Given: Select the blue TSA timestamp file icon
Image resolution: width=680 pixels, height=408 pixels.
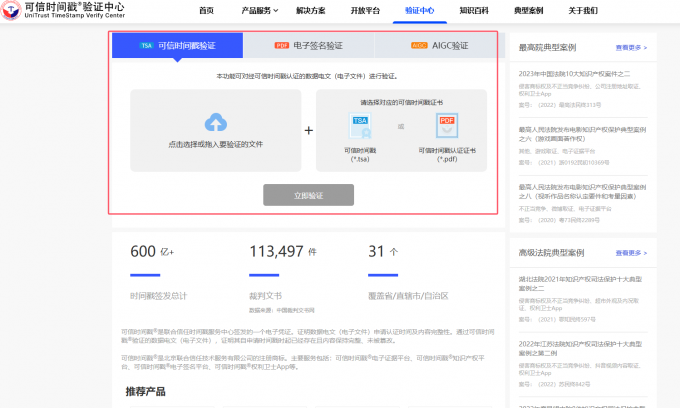Looking at the screenshot, I should coord(359,127).
